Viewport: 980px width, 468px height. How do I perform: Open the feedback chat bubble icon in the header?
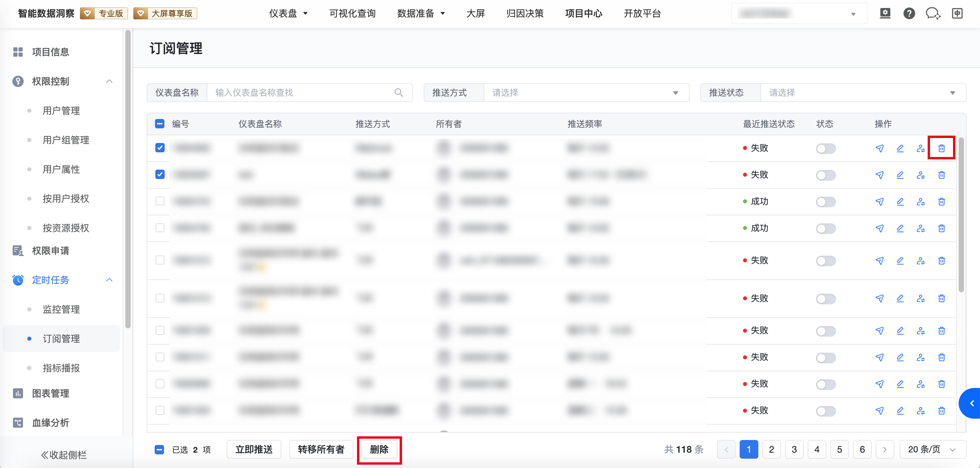coord(933,14)
